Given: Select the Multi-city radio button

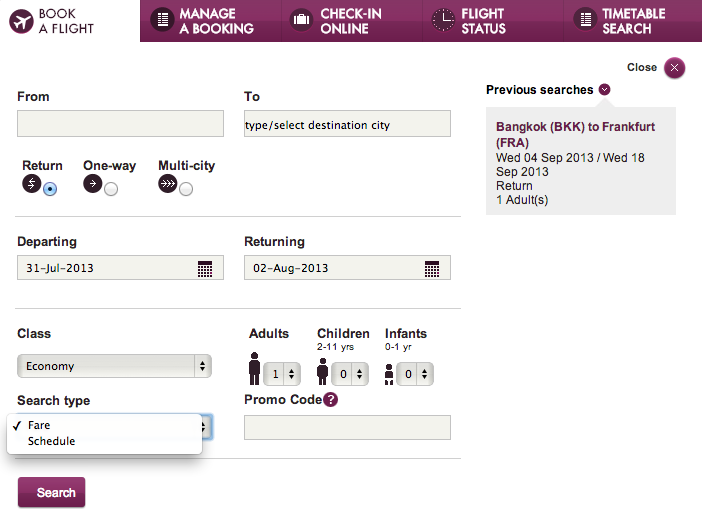Looking at the screenshot, I should (186, 189).
